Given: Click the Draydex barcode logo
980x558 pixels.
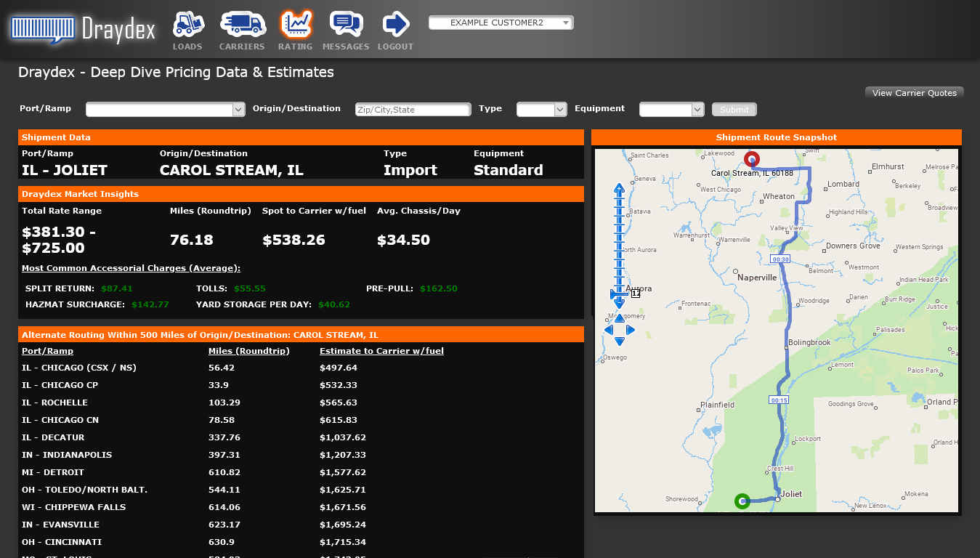Looking at the screenshot, I should tap(43, 30).
